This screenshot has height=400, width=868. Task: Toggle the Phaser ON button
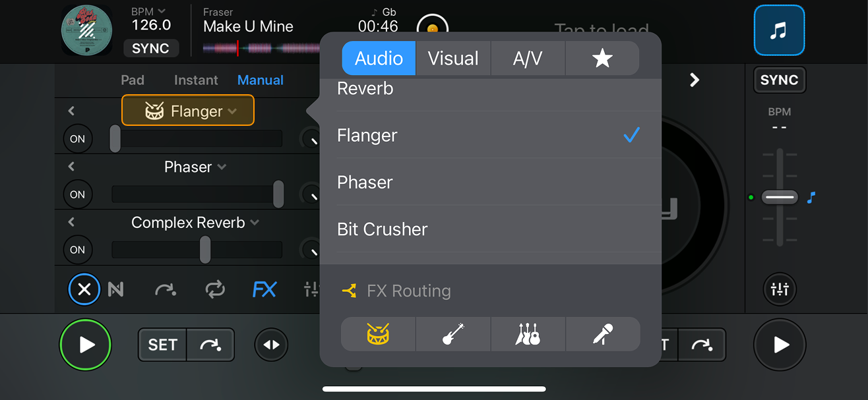tap(77, 194)
